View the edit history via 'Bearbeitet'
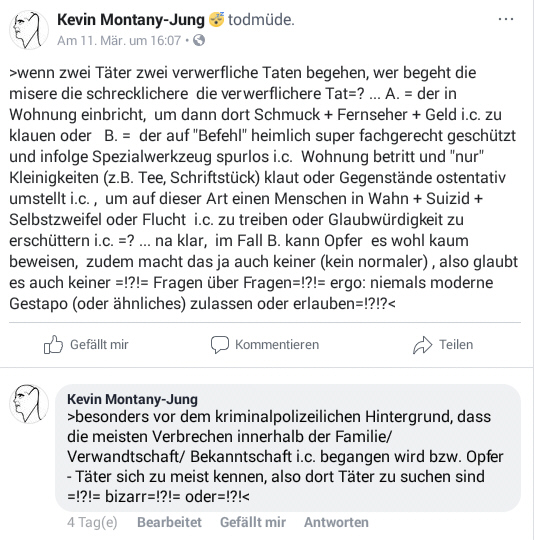The image size is (534, 540). coord(169,522)
